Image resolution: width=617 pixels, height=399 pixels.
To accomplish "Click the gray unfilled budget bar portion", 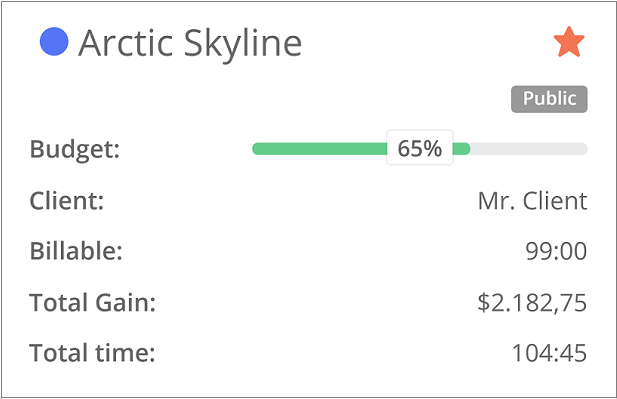I will coord(528,149).
